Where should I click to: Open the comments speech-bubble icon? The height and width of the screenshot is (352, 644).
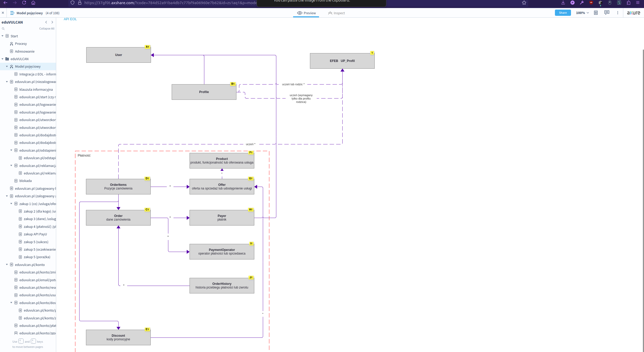click(607, 13)
